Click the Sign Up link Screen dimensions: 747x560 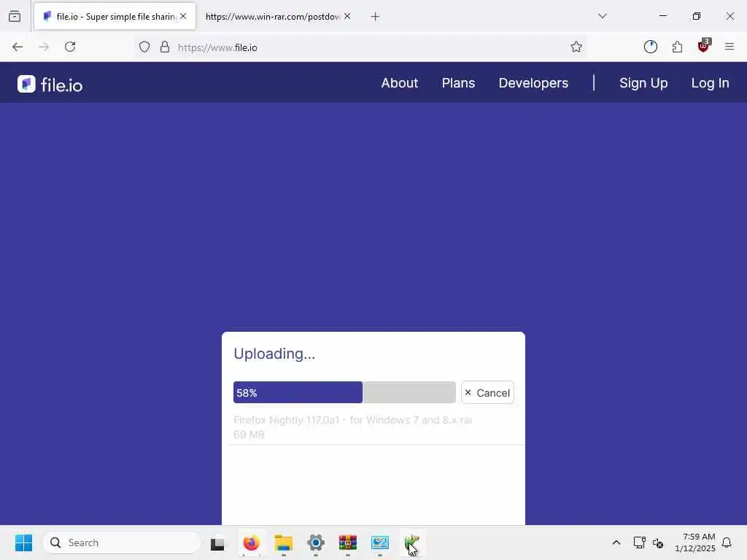coord(643,83)
